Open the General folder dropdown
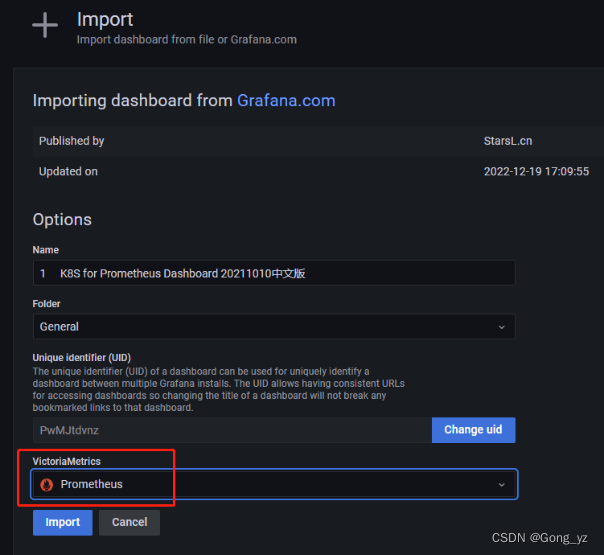This screenshot has height=555, width=604. pyautogui.click(x=274, y=327)
